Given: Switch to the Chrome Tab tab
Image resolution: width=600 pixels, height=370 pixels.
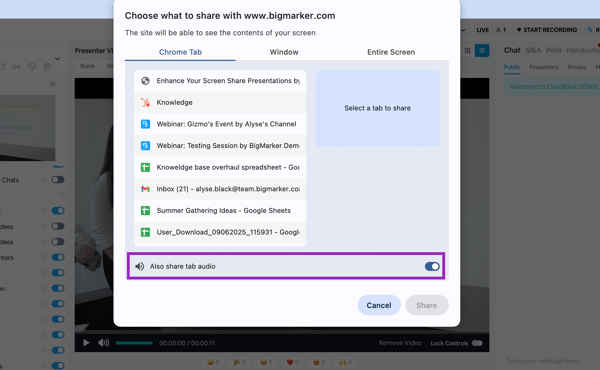Looking at the screenshot, I should pos(180,52).
